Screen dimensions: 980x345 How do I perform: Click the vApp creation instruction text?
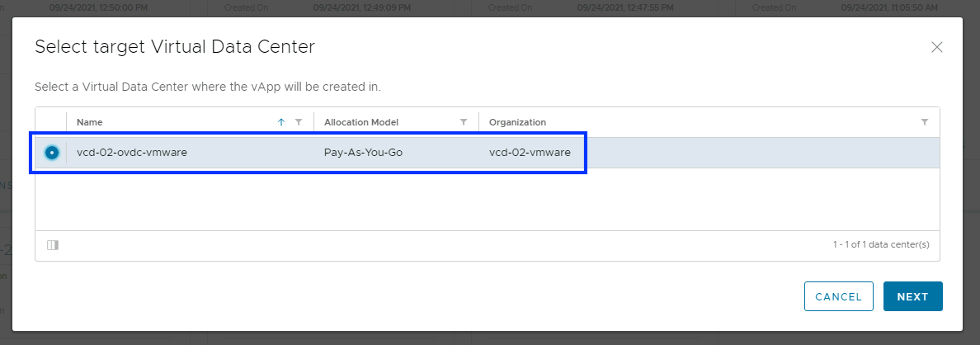pos(207,87)
